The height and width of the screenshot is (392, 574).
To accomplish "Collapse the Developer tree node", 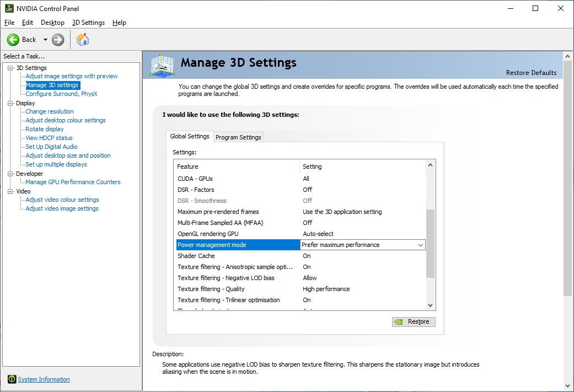I will click(10, 174).
